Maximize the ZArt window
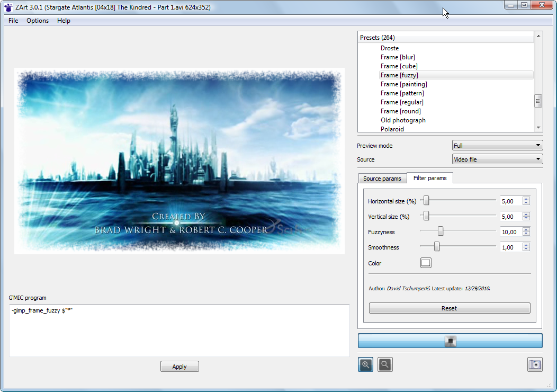557x392 pixels. coord(524,5)
